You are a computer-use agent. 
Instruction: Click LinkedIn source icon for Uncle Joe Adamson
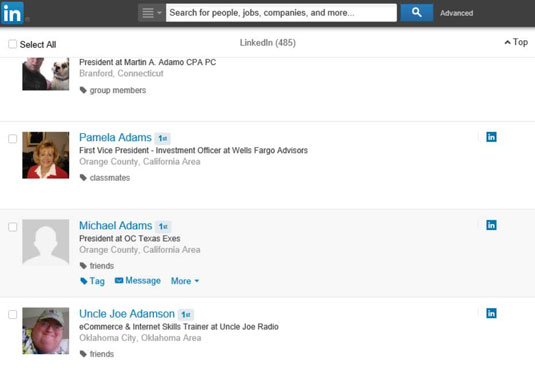pos(491,313)
